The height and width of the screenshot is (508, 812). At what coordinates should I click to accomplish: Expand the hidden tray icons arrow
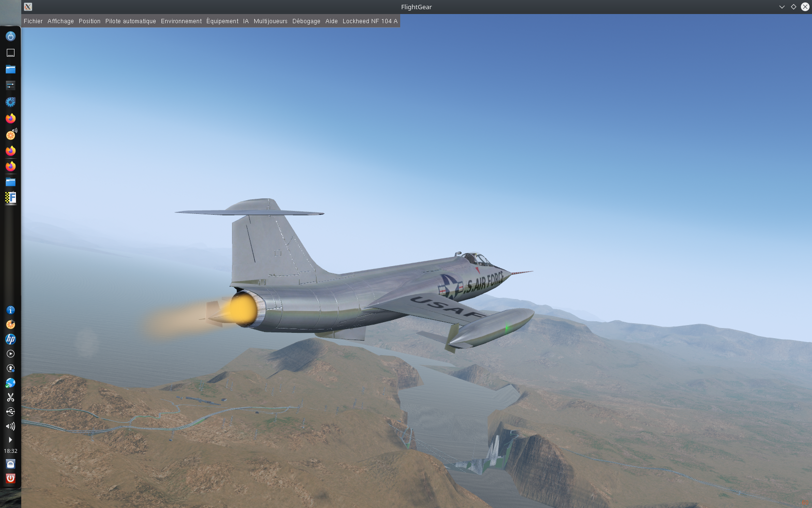11,440
